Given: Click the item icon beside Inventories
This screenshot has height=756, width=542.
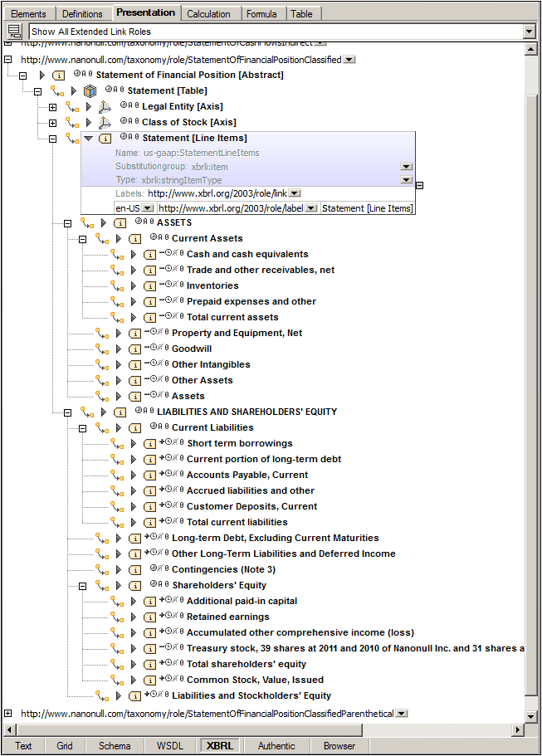Looking at the screenshot, I should 149,286.
